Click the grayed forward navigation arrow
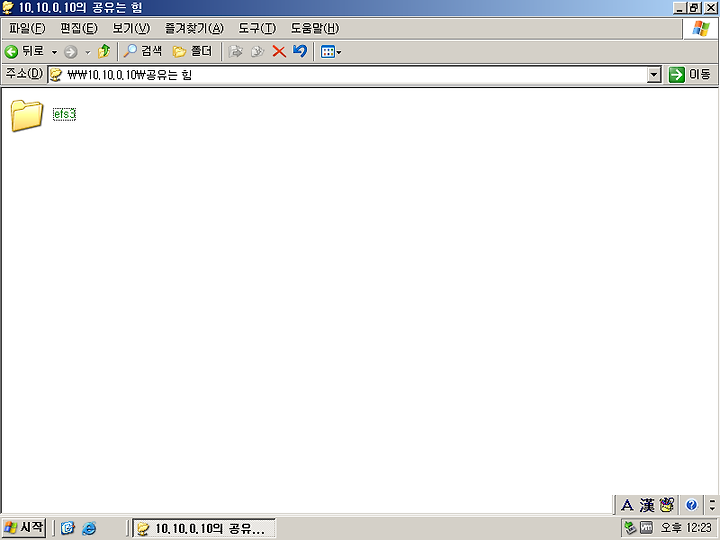The width and height of the screenshot is (720, 540). tap(70, 52)
